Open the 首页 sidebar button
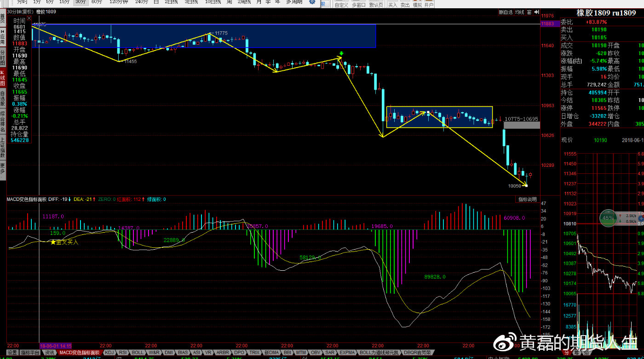The height and width of the screenshot is (359, 644). [x=3, y=18]
